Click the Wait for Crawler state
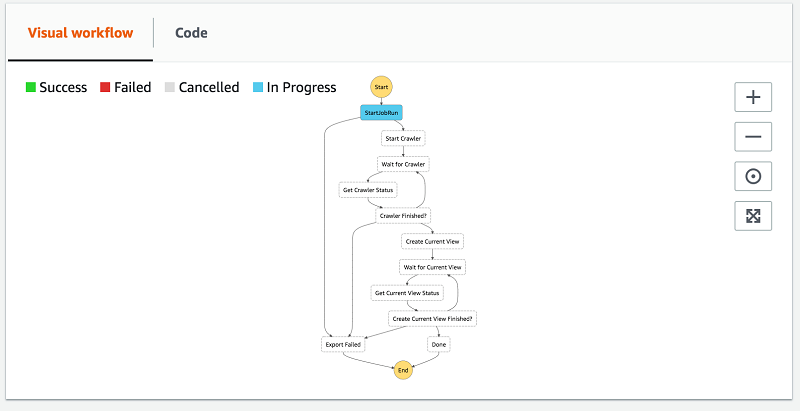800x411 pixels. [403, 164]
